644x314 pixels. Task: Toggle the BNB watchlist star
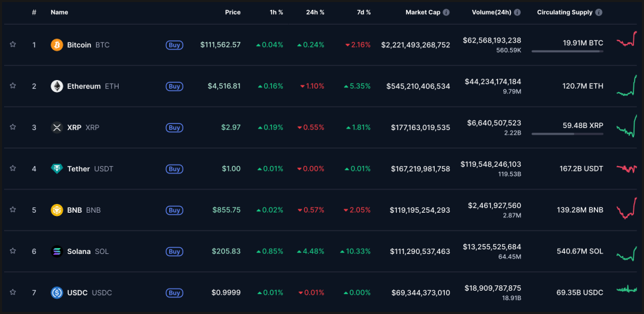(13, 210)
